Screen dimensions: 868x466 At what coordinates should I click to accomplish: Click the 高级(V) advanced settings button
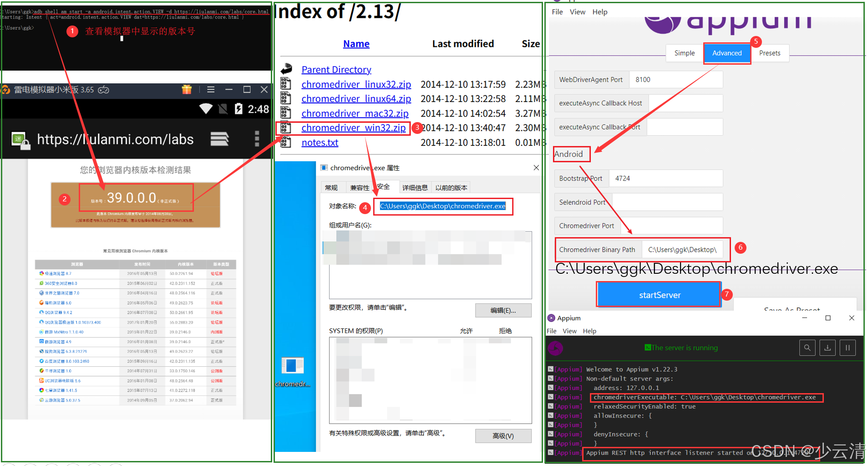(503, 436)
